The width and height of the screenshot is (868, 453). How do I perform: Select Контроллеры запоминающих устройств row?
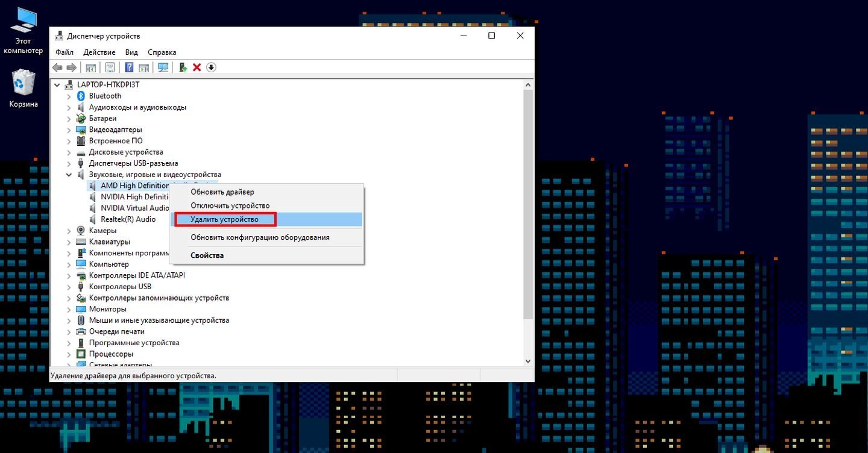coord(159,298)
